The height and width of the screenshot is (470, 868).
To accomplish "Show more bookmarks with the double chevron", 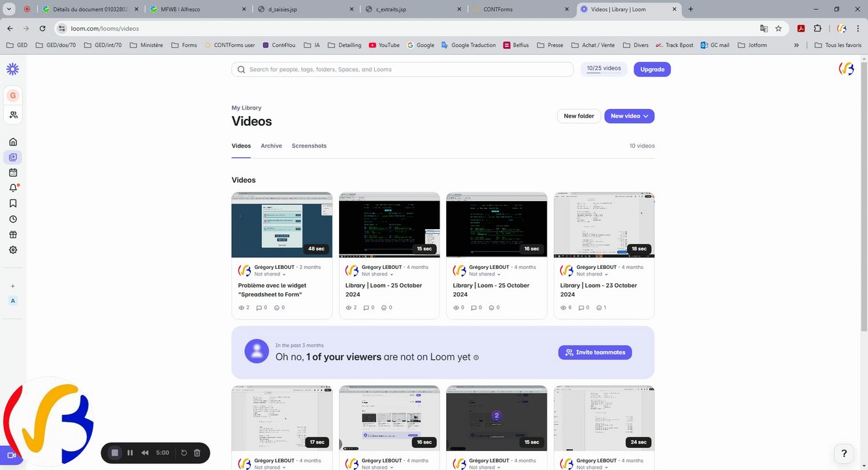I will point(796,45).
